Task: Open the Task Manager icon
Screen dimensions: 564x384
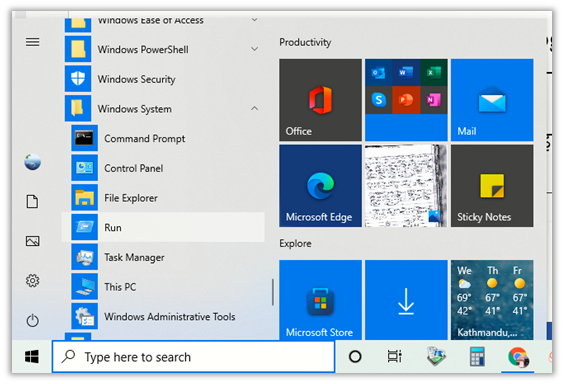Action: click(85, 257)
